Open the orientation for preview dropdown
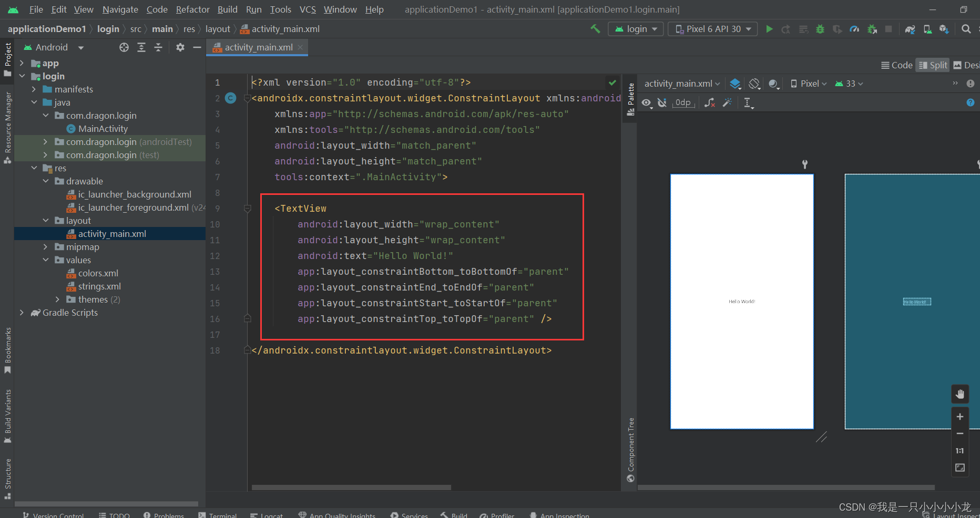This screenshot has height=518, width=980. [x=755, y=84]
